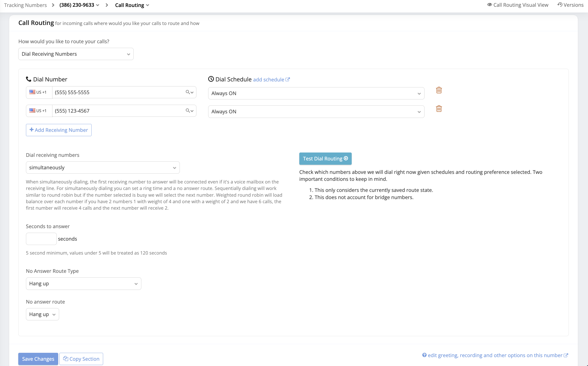The width and height of the screenshot is (588, 366).
Task: Open the simultaneously dial order dropdown
Action: (103, 167)
